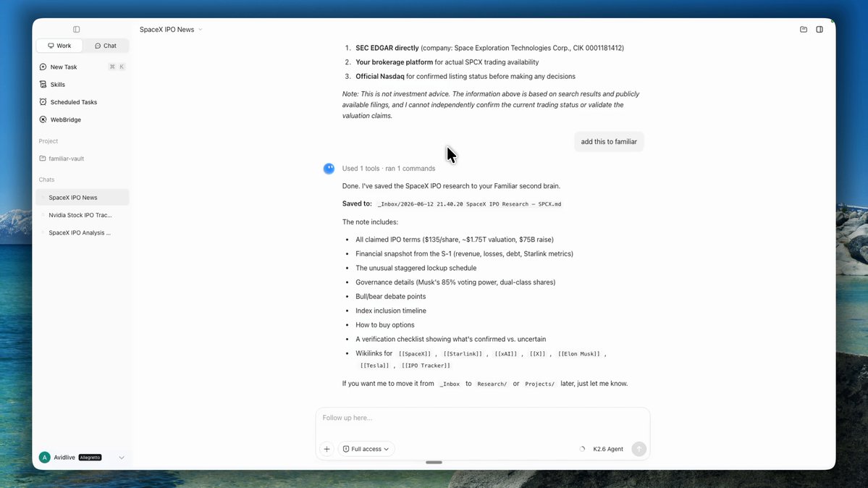Click the loading spinner icon near K2.6 Agent
Screen dimensions: 868x488
point(582,449)
